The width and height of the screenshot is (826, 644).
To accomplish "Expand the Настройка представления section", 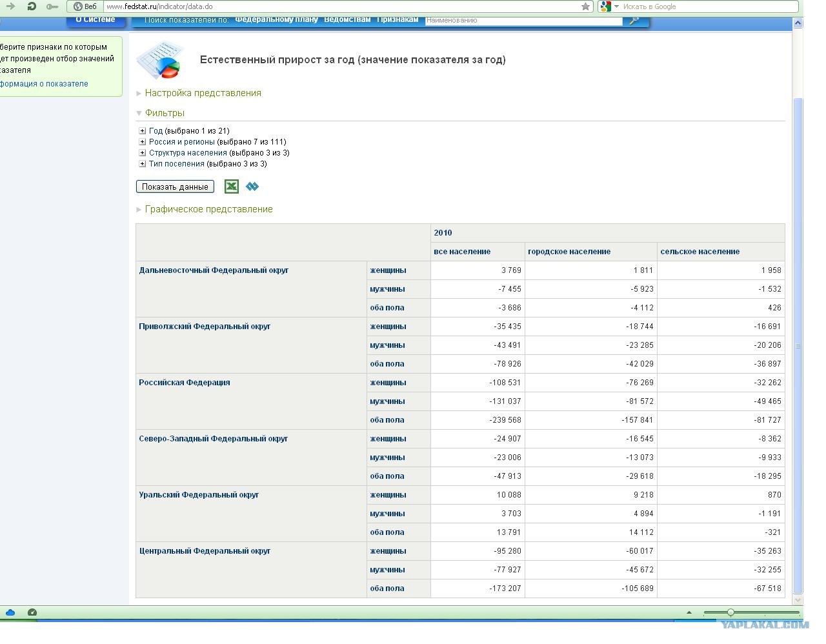I will click(203, 93).
